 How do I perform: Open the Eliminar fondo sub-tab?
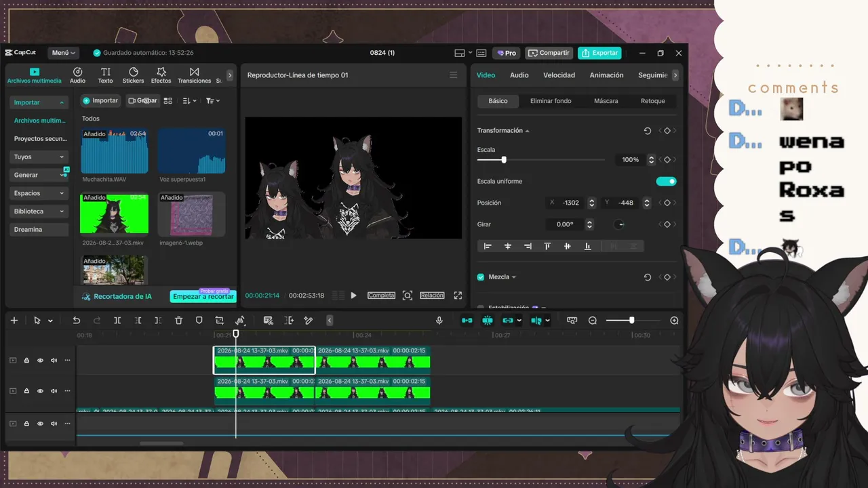551,101
